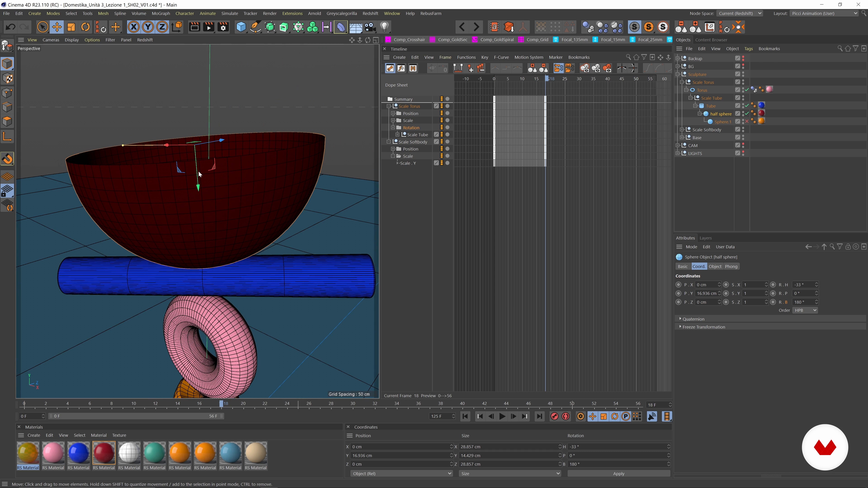Screen dimensions: 868x488
Task: Open the MoGraph menu
Action: (x=161, y=14)
